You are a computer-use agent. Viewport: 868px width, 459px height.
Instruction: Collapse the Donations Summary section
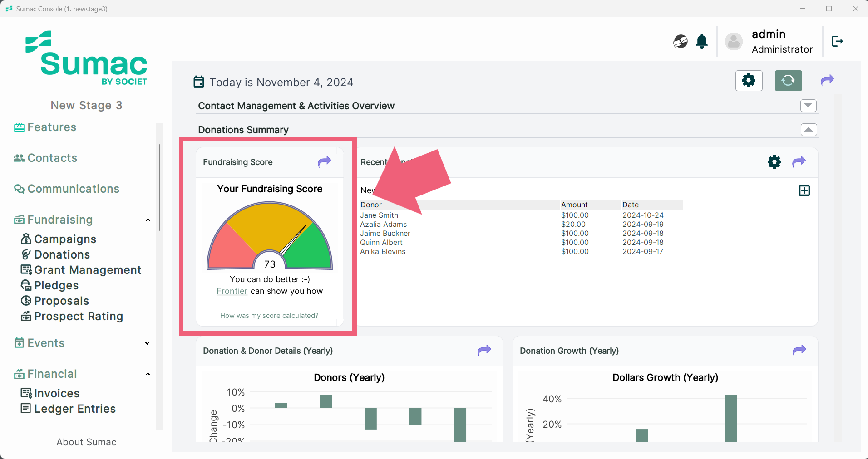809,130
